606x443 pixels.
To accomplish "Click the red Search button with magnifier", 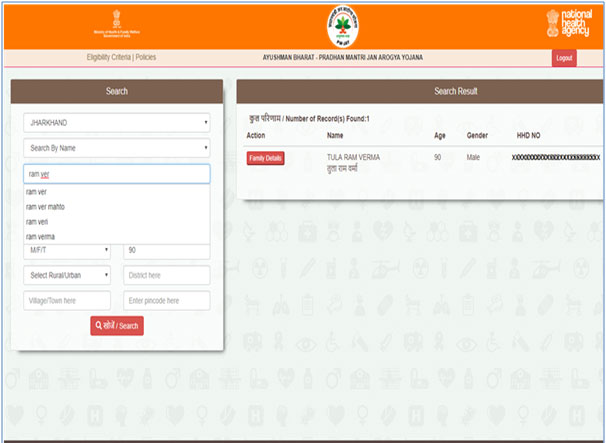I will pos(117,325).
